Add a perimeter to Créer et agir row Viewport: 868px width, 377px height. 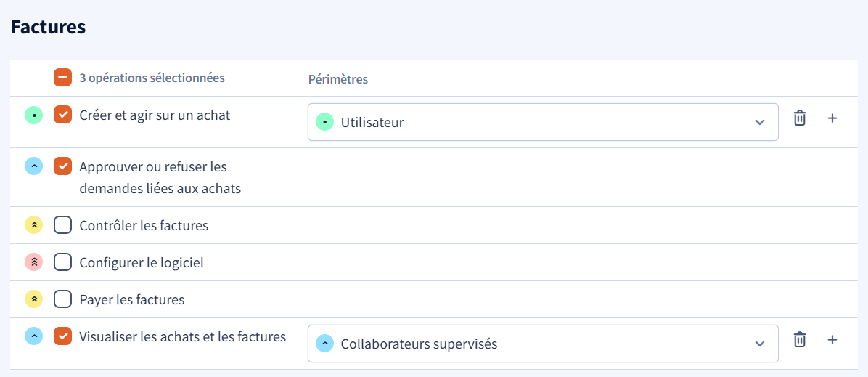(832, 118)
